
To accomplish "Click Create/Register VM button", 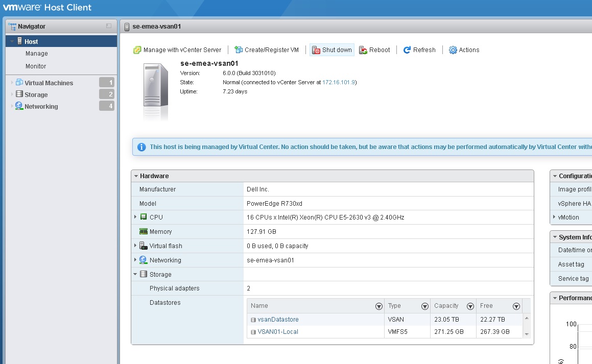I will pos(267,50).
